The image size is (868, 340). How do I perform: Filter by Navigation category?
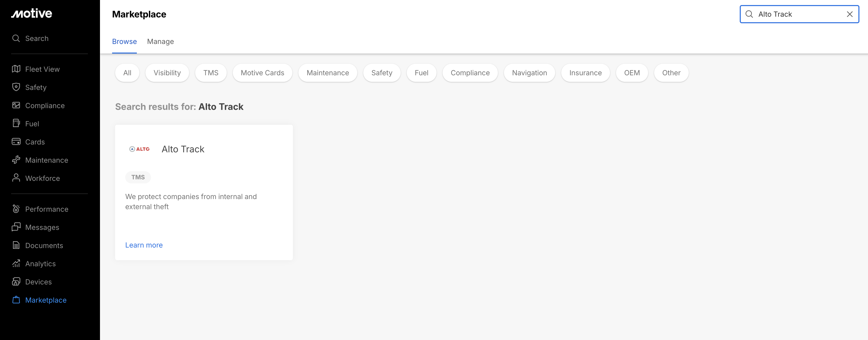[x=529, y=73]
